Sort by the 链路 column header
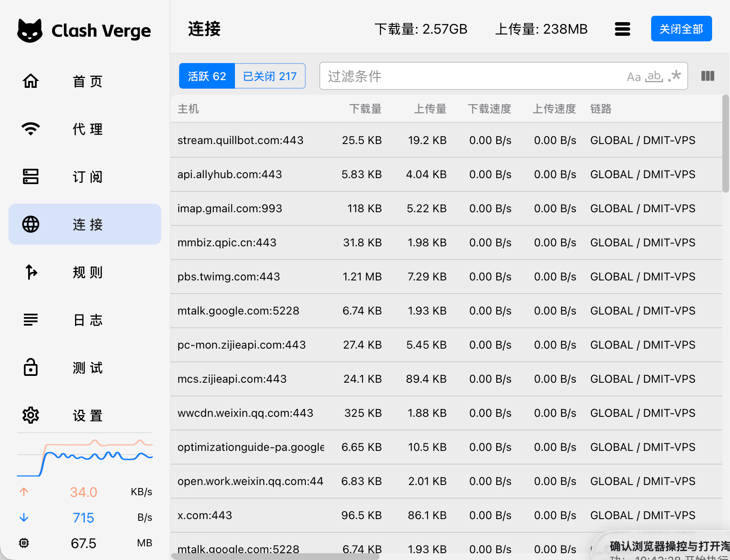 601,109
